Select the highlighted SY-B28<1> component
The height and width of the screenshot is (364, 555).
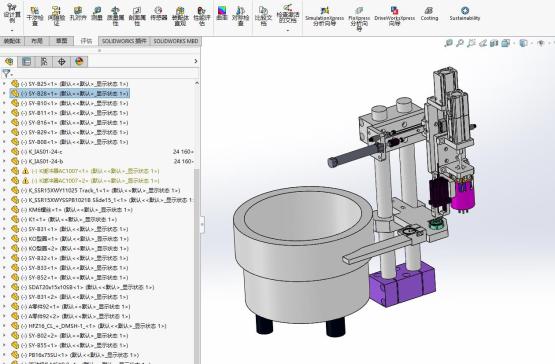tap(70, 93)
